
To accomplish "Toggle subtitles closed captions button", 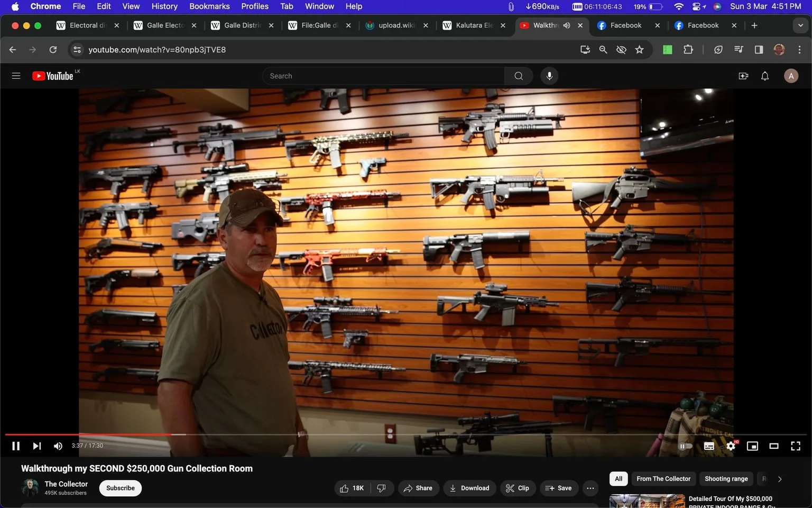I will (709, 446).
